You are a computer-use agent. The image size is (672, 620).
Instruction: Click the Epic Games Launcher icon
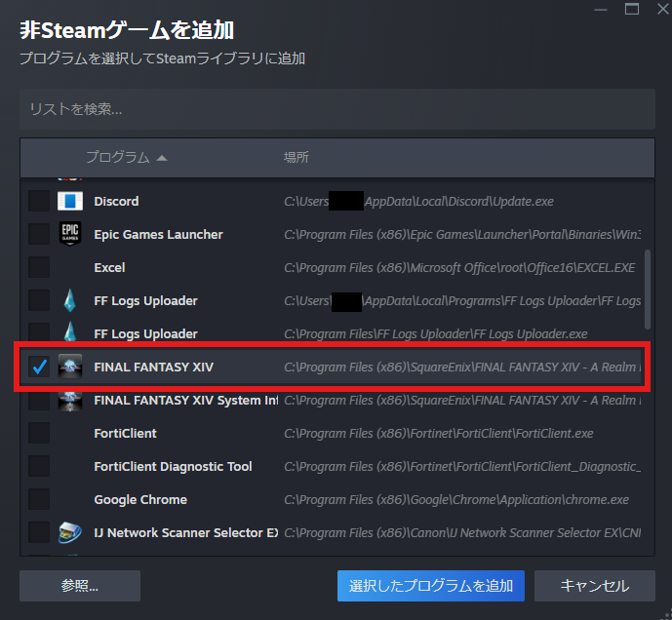tap(70, 234)
